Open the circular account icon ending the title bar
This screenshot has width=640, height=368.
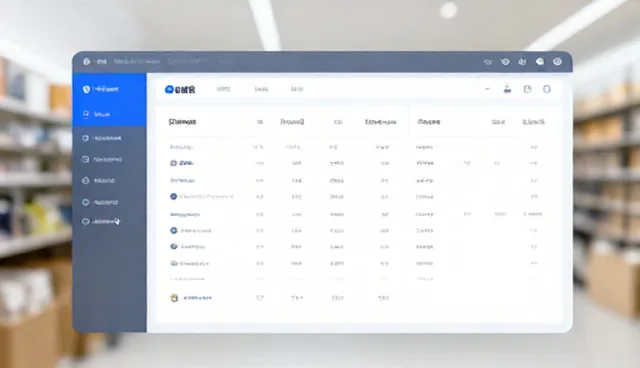[558, 62]
